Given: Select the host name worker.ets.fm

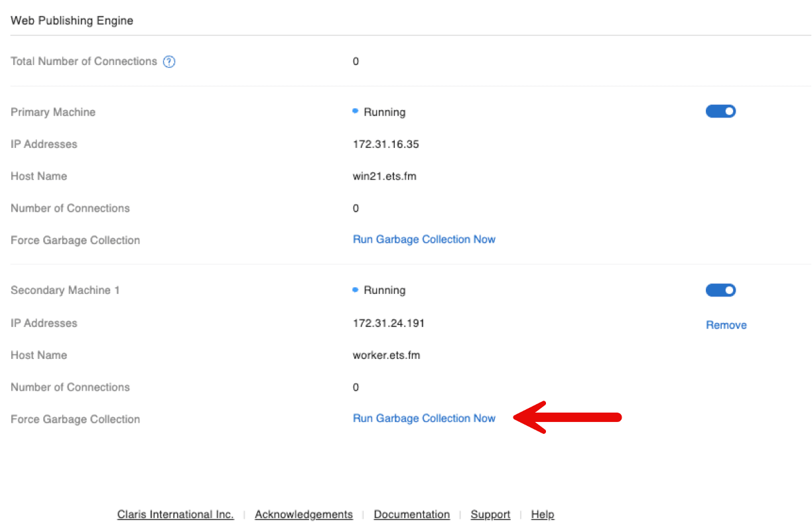Looking at the screenshot, I should pos(387,355).
